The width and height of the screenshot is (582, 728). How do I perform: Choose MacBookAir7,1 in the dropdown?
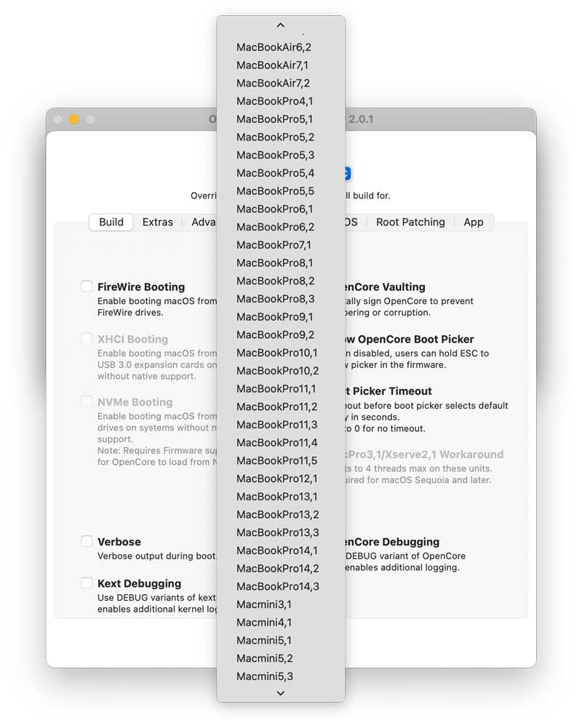click(x=281, y=65)
